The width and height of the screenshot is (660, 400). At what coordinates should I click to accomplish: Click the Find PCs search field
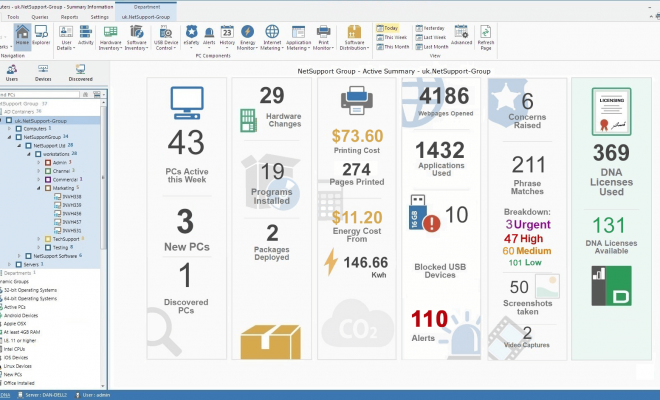pos(40,95)
